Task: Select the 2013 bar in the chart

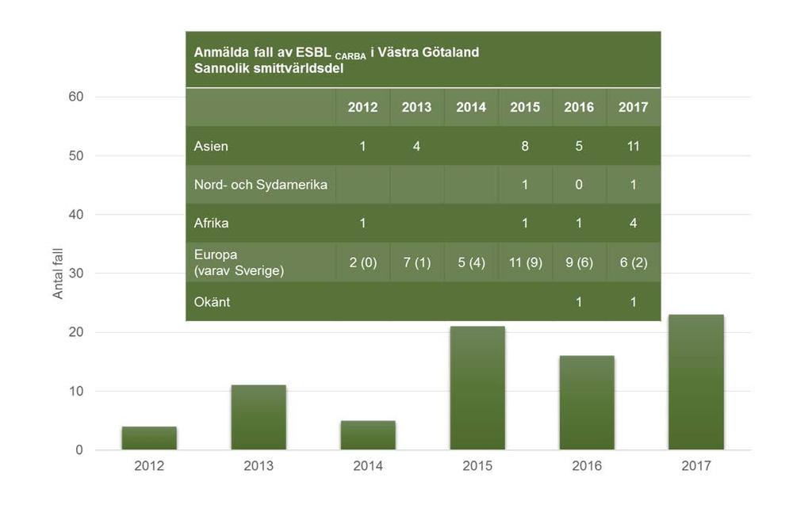Action: (259, 418)
